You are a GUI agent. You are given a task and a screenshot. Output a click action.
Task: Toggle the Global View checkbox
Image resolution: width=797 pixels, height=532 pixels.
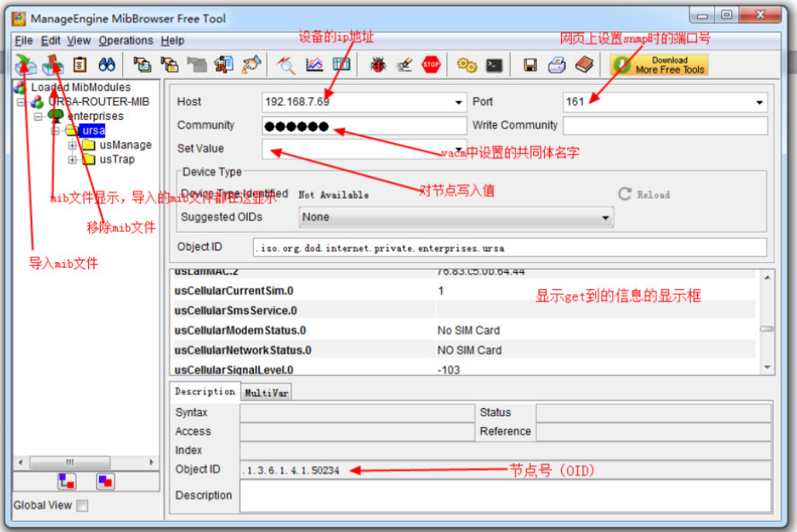[x=82, y=506]
